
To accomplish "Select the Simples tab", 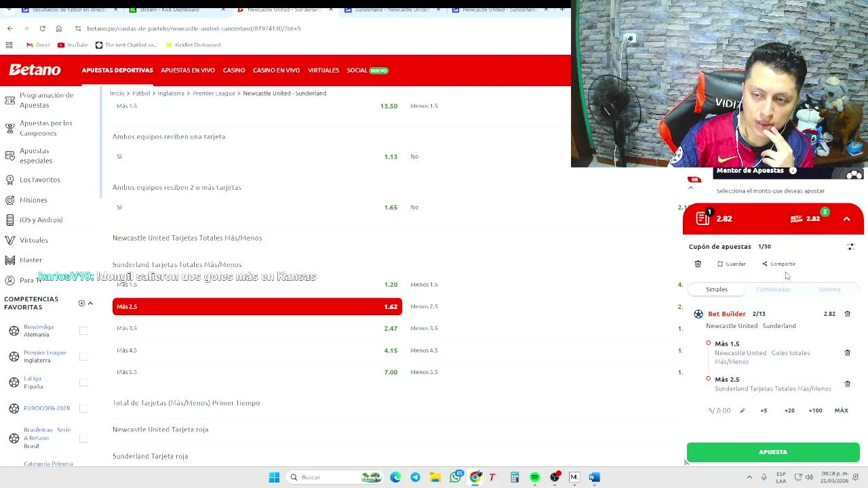I will (716, 289).
